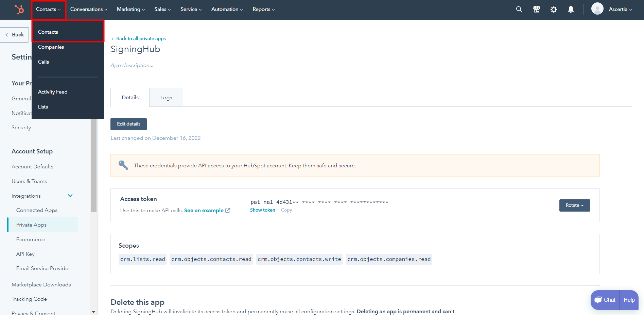
Task: Select Lists in the dropdown menu
Action: click(68, 107)
